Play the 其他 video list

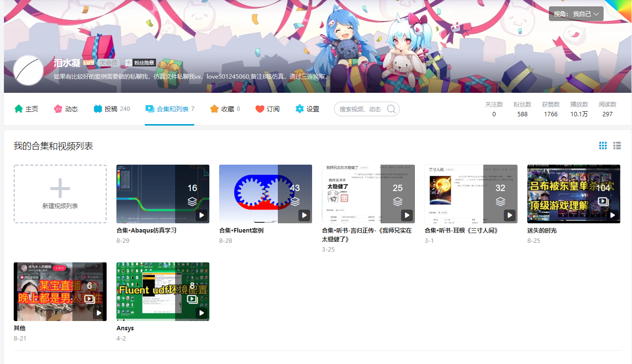tap(99, 313)
